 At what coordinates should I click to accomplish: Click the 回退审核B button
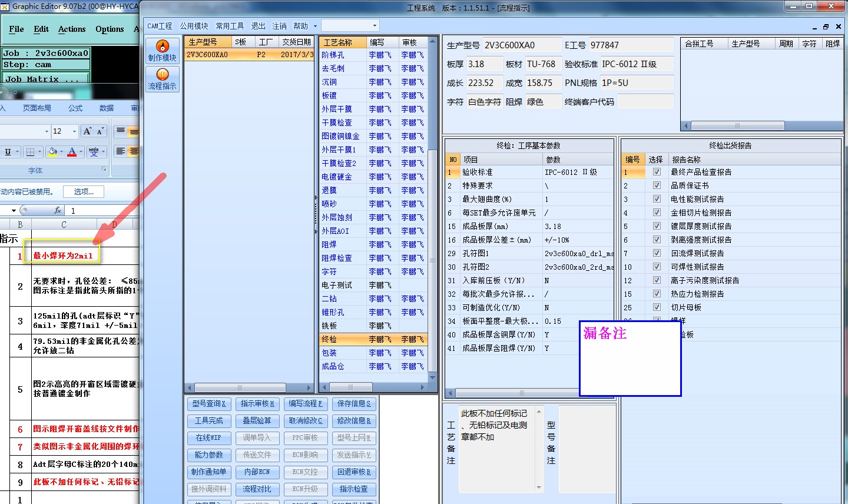(354, 472)
